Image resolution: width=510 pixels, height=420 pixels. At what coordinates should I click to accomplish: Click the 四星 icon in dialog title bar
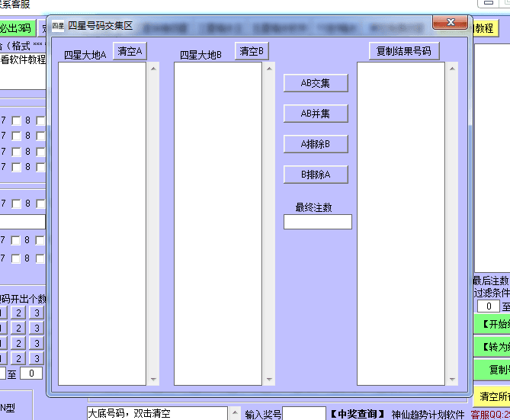click(x=58, y=26)
